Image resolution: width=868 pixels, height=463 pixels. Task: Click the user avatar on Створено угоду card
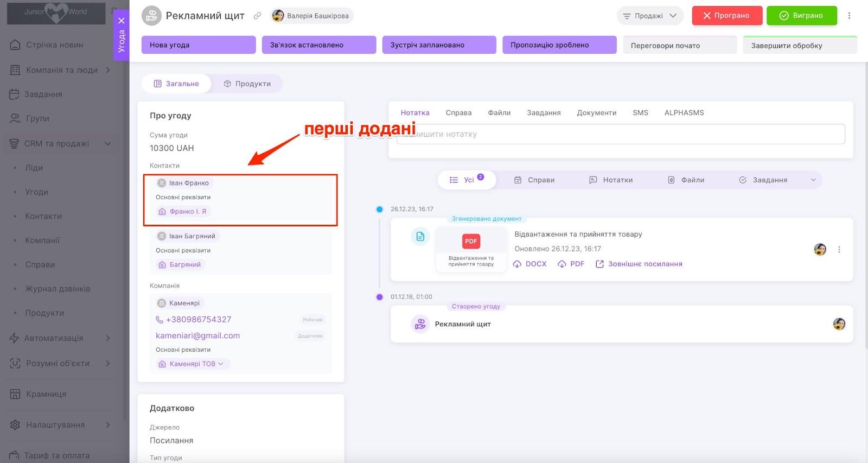(839, 324)
